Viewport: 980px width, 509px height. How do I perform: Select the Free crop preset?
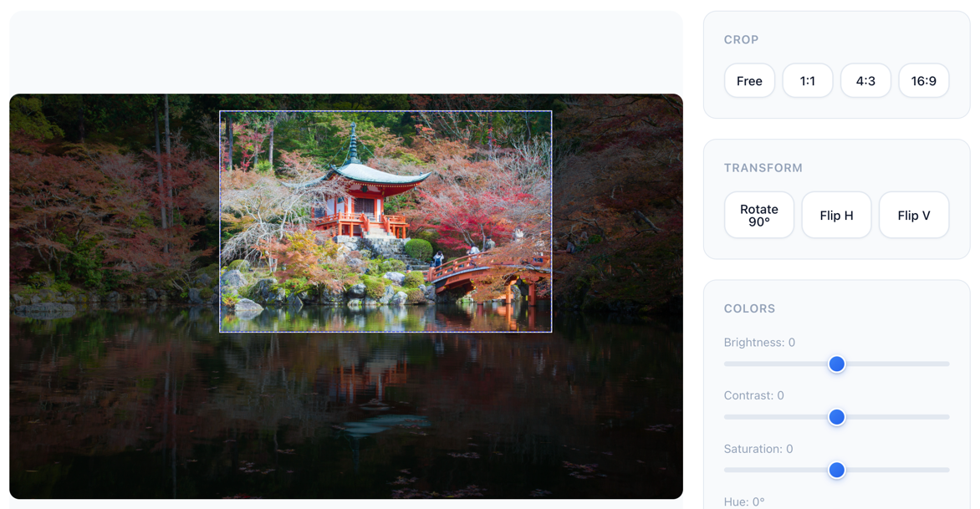749,80
